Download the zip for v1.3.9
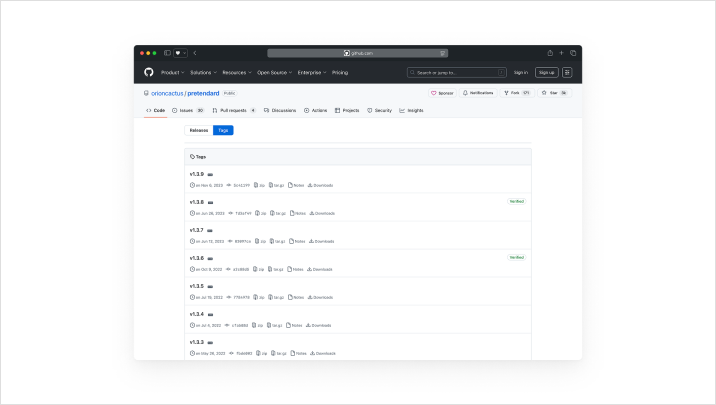This screenshot has height=405, width=716. [x=259, y=185]
